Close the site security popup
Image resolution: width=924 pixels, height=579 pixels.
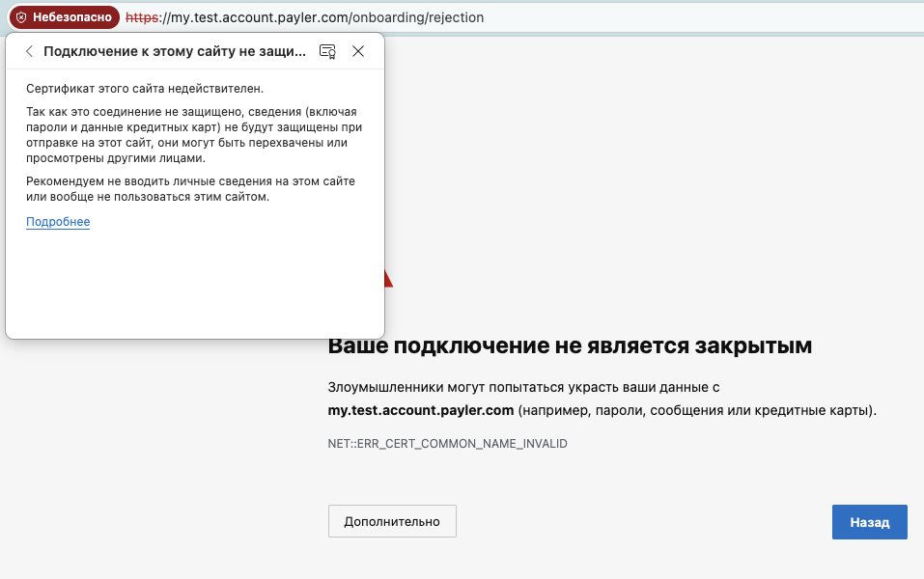click(358, 52)
